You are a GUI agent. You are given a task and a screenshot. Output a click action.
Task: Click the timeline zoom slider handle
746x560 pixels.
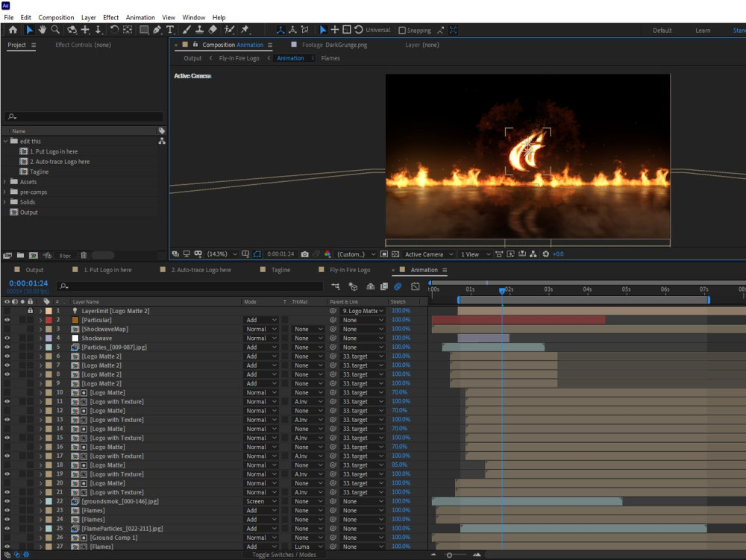(449, 555)
